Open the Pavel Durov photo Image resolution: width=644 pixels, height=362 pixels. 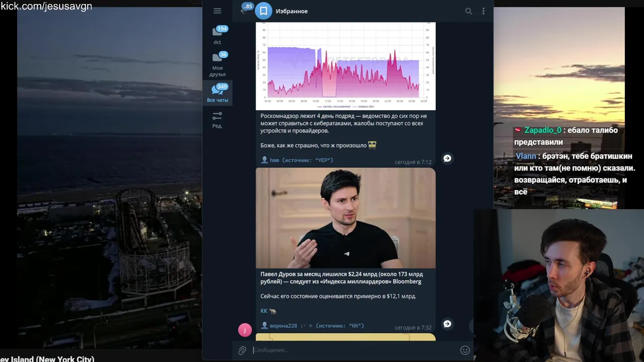pyautogui.click(x=346, y=218)
